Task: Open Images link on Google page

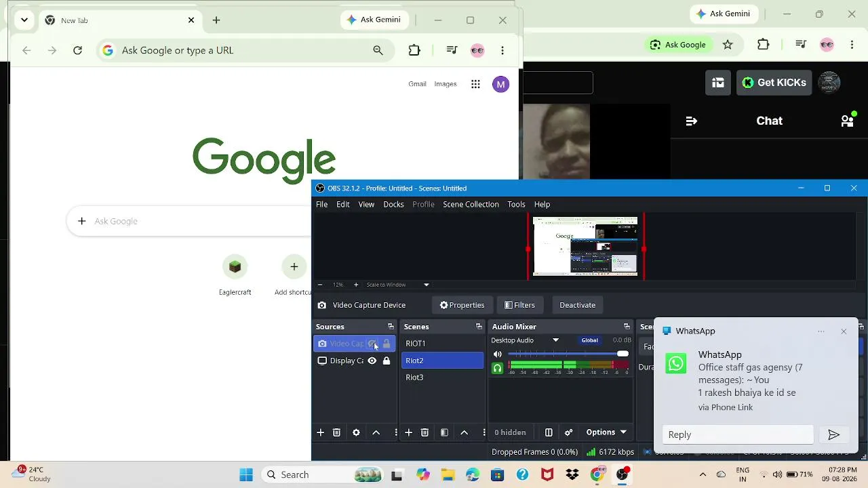Action: pos(446,84)
